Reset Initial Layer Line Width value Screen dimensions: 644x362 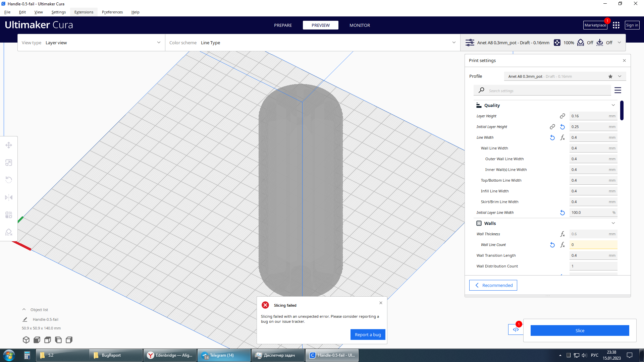[562, 213]
